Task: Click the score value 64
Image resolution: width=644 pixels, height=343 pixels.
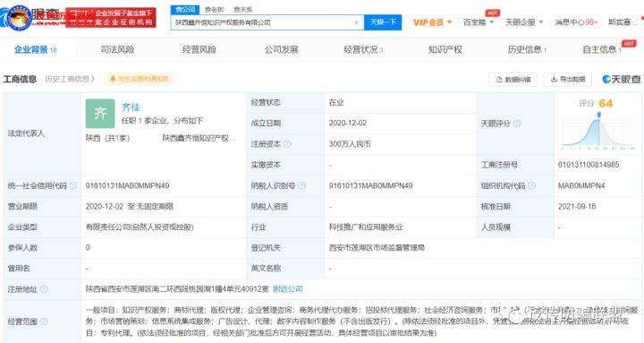Action: tap(606, 103)
